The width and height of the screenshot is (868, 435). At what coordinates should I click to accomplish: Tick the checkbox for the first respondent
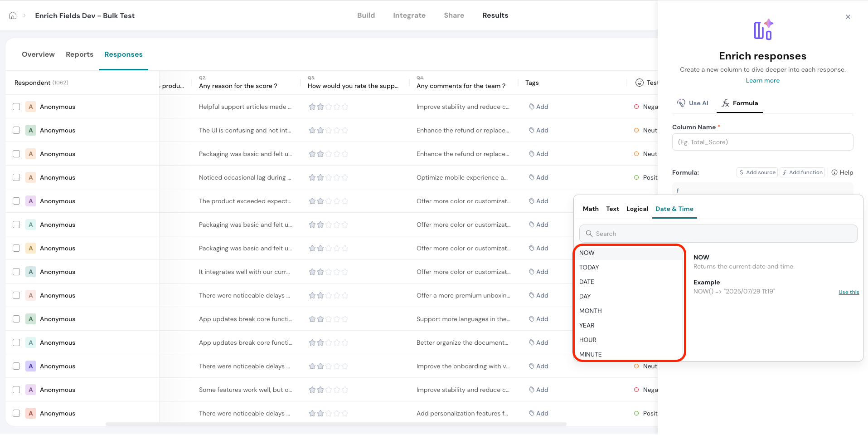coord(16,107)
